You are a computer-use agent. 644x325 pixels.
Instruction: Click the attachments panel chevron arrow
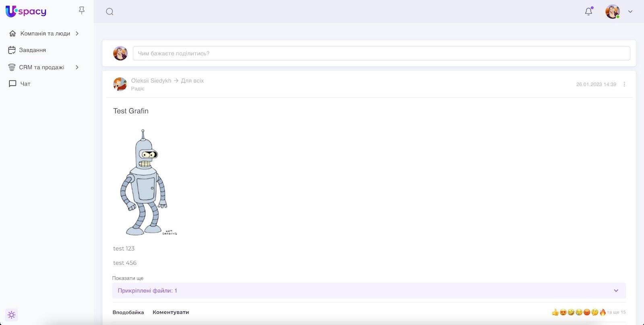tap(616, 290)
